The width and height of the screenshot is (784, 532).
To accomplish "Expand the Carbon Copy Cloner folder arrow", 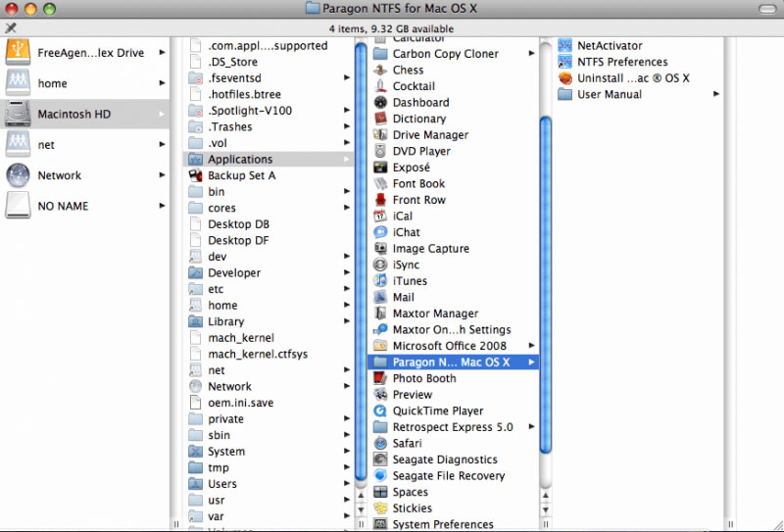I will click(531, 54).
